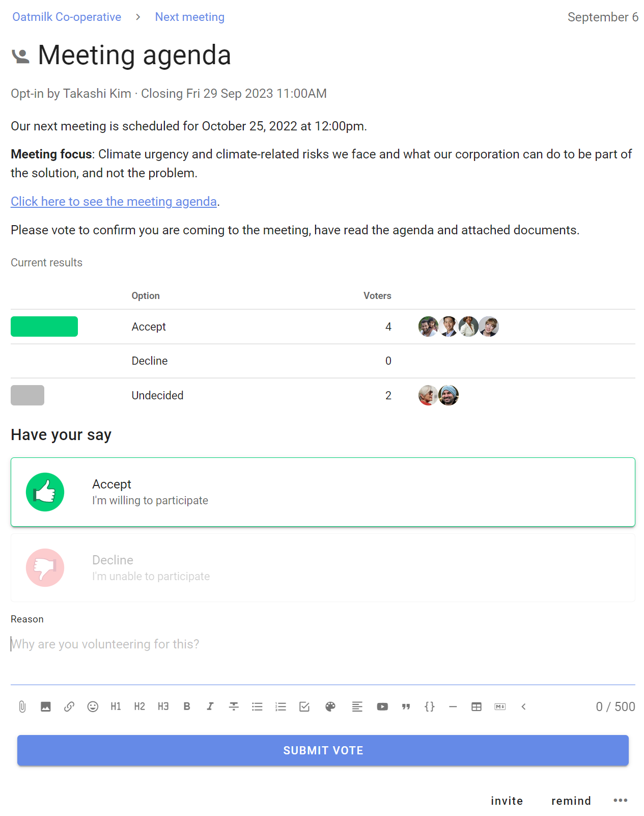The image size is (644, 816).
Task: Insert an image using the image icon
Action: click(45, 706)
